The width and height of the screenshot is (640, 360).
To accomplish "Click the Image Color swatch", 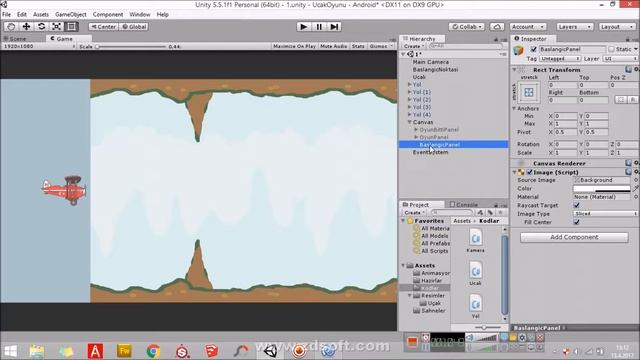I will coord(602,189).
